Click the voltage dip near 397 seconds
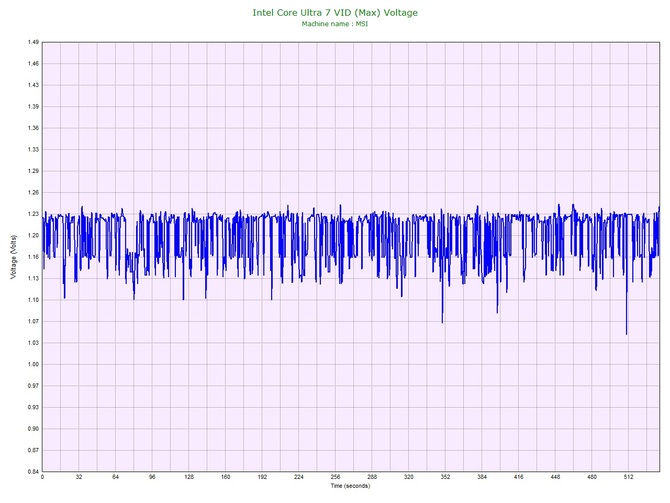Image resolution: width=670 pixels, height=503 pixels. tap(497, 312)
